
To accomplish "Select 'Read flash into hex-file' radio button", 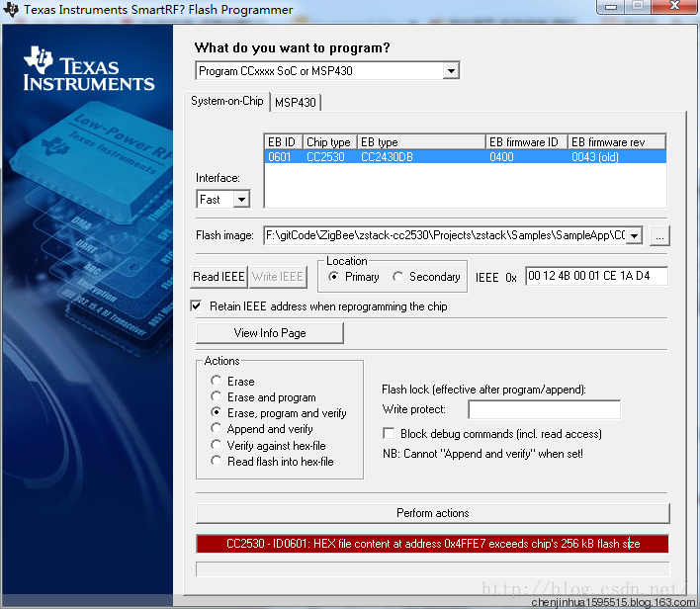I will (x=217, y=461).
